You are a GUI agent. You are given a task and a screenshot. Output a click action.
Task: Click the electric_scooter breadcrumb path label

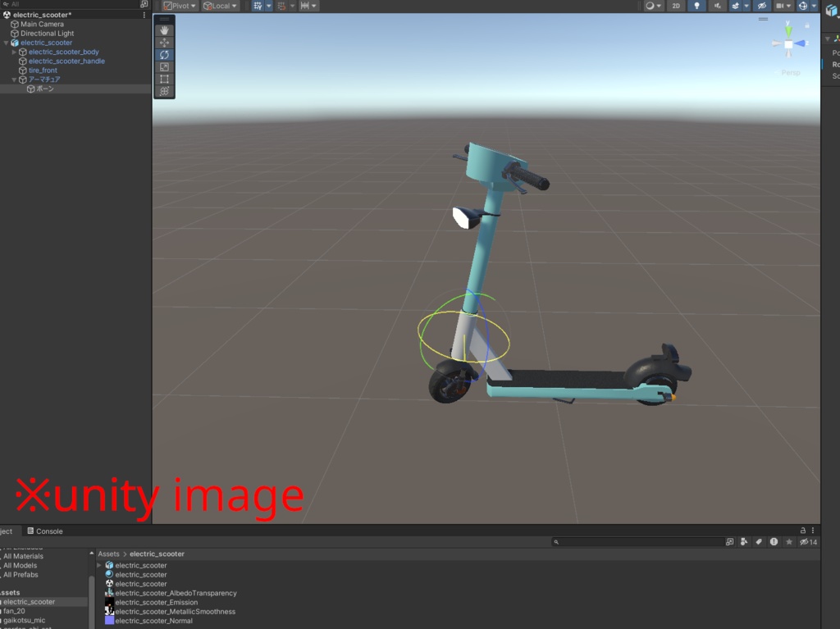point(159,554)
